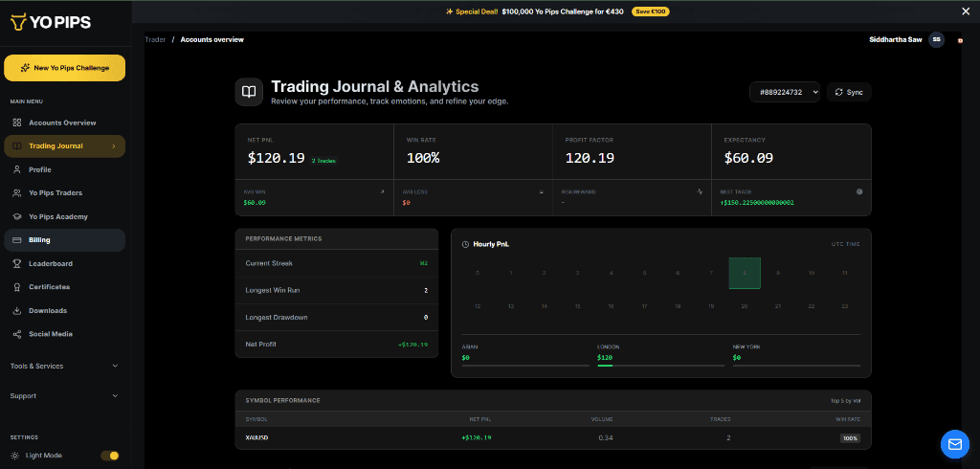Click the Billing card icon

point(17,240)
